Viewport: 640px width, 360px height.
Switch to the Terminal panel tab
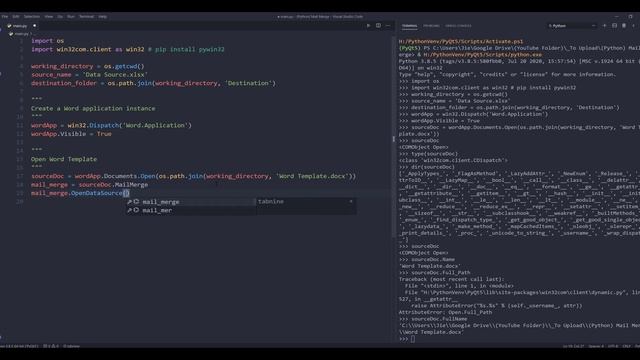pyautogui.click(x=409, y=26)
